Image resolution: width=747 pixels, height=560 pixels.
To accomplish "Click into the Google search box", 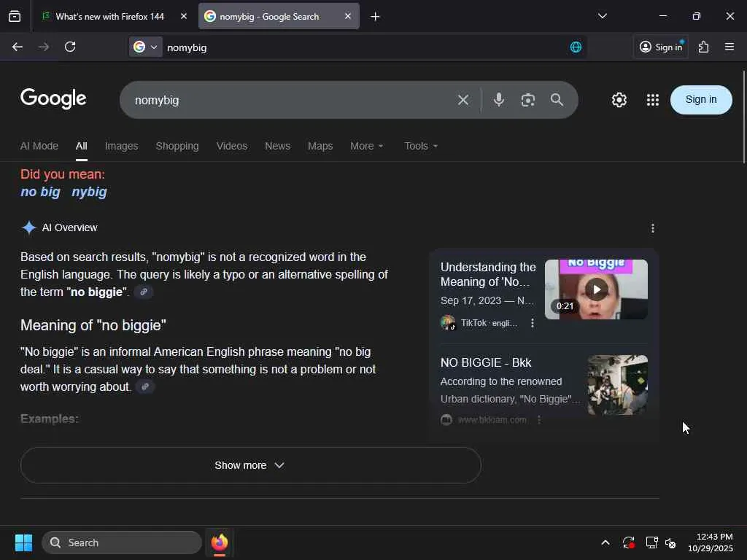I will tap(290, 100).
